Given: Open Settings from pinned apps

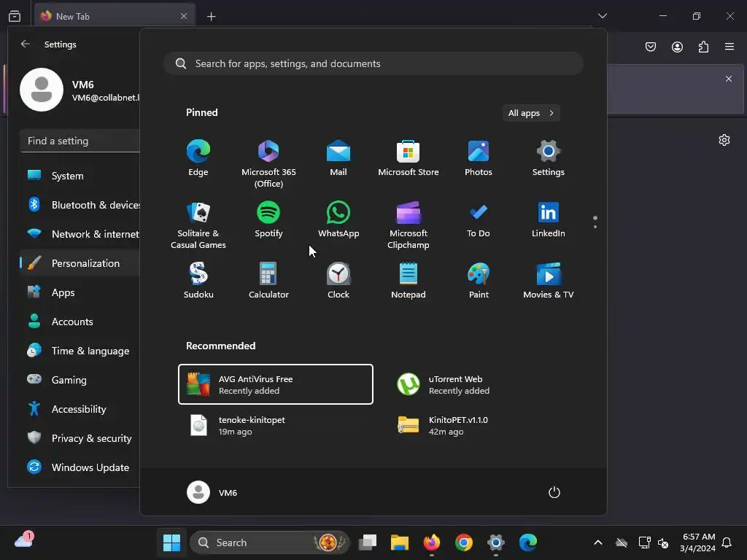Looking at the screenshot, I should [549, 158].
